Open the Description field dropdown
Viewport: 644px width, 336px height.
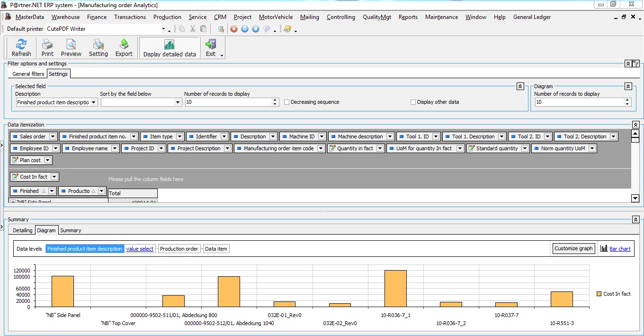[93, 102]
